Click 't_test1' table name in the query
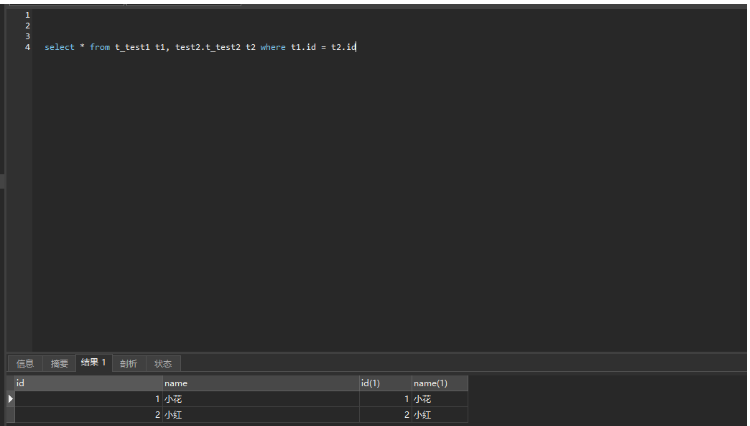The height and width of the screenshot is (426, 750). click(x=132, y=47)
